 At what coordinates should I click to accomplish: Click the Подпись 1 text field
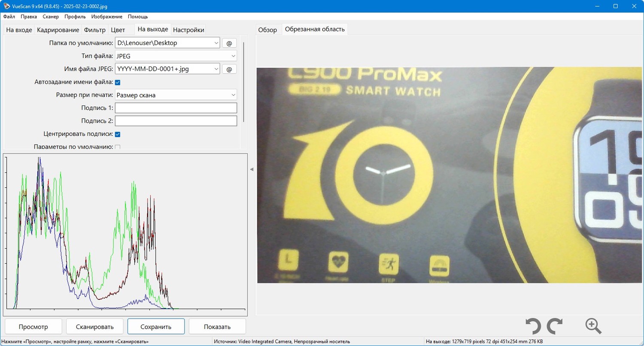pyautogui.click(x=176, y=108)
